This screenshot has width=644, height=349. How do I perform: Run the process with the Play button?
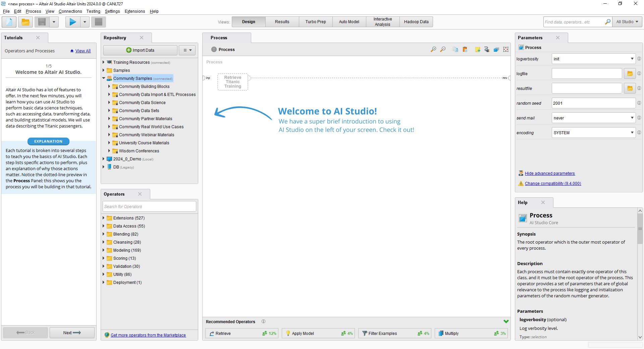tap(72, 22)
